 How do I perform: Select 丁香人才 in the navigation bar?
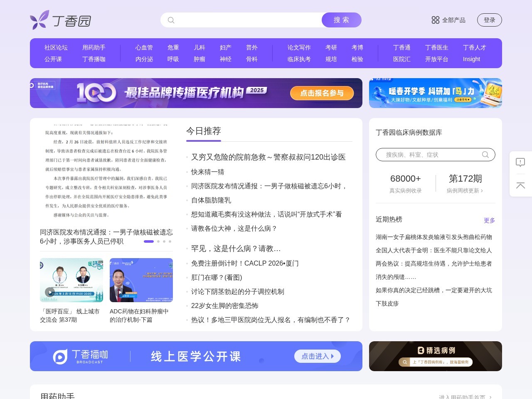474,47
